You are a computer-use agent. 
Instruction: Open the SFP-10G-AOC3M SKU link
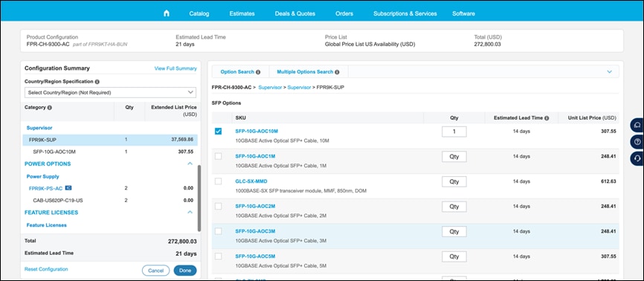pos(255,231)
